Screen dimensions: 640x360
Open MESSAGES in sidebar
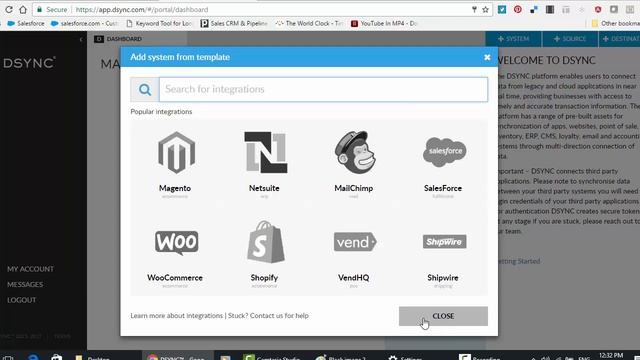pos(25,284)
